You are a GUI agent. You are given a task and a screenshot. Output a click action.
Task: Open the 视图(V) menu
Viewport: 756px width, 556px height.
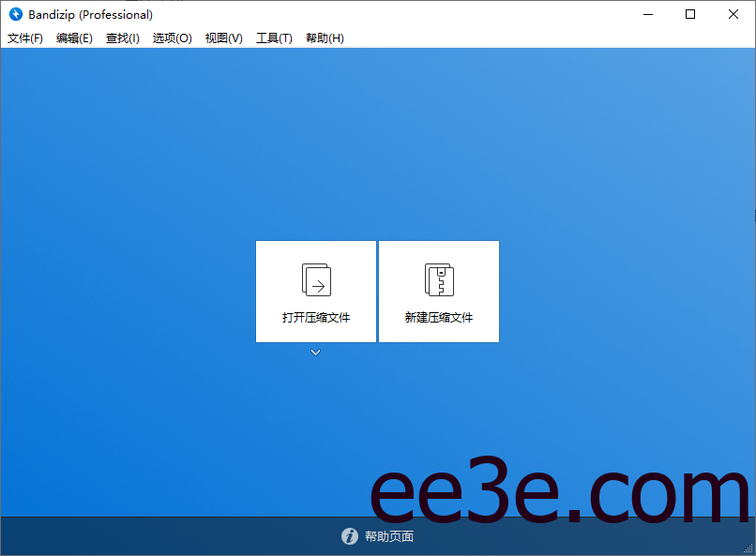223,38
